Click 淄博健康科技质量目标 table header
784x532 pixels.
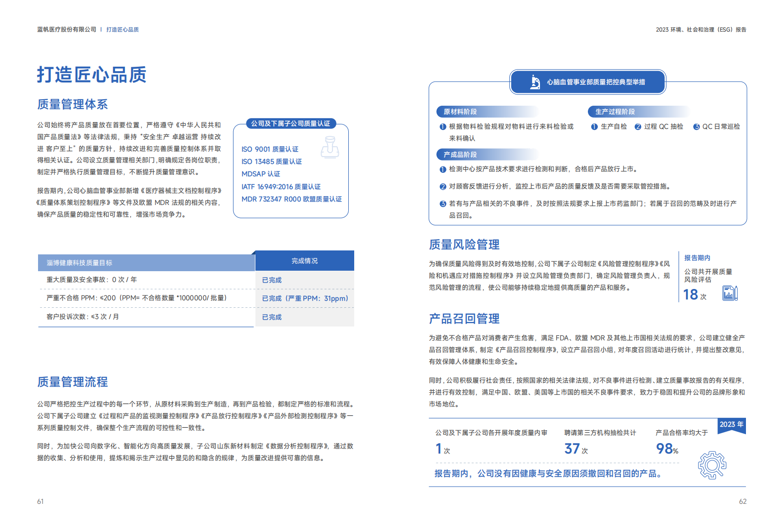146,263
